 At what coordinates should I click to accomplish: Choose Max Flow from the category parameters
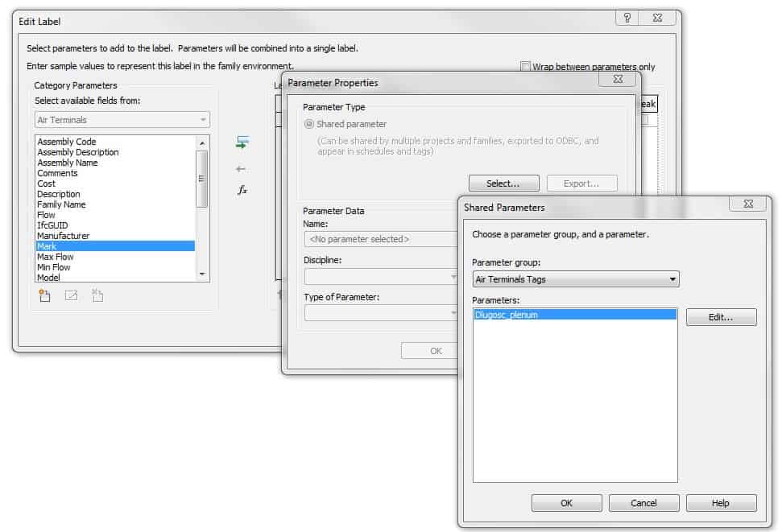click(x=56, y=257)
